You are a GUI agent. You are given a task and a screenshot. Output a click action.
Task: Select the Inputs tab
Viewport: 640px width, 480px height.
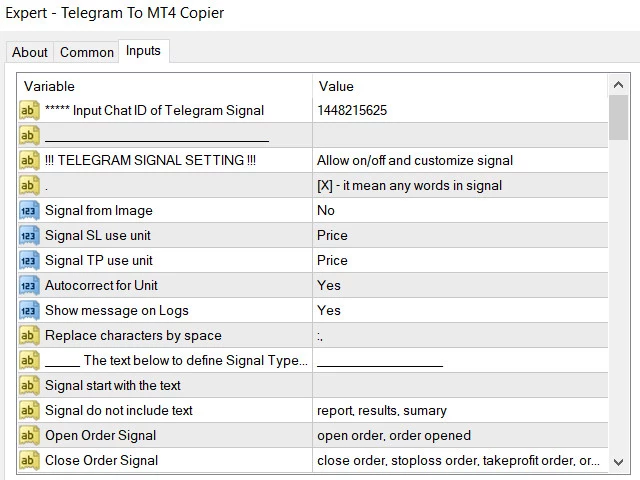(143, 51)
